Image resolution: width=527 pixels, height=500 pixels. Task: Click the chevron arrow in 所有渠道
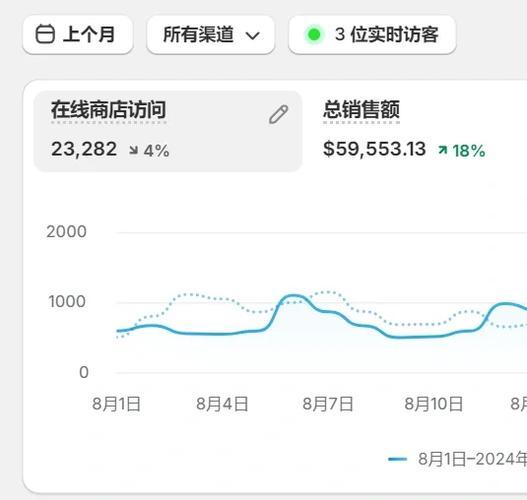pos(252,35)
